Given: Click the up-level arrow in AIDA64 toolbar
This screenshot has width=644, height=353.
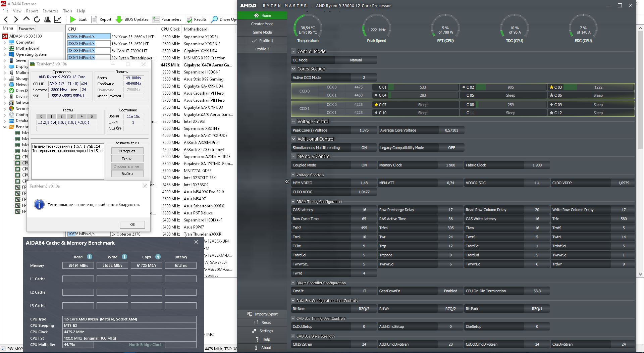Looking at the screenshot, I should point(26,19).
